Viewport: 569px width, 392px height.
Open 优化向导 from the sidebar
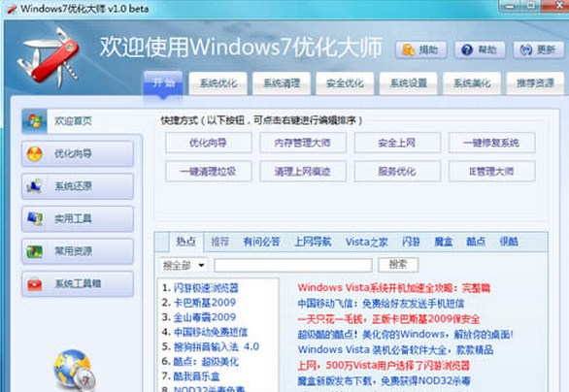pos(78,153)
